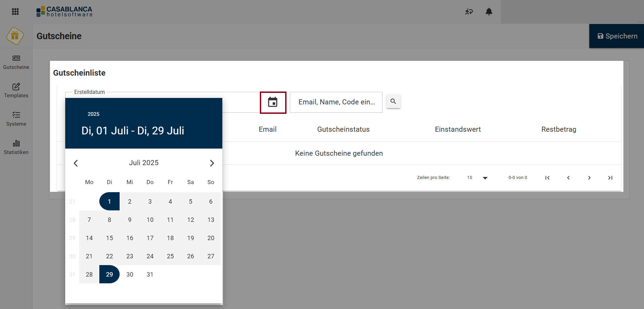Open Statistiken in the sidebar
644x309 pixels.
(16, 147)
